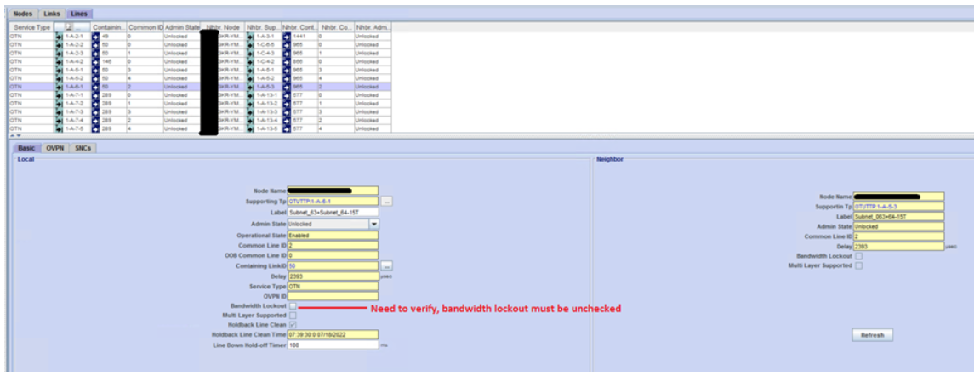Click the teal port icon beside 1-A-7-2
980x376 pixels.
[x=60, y=103]
